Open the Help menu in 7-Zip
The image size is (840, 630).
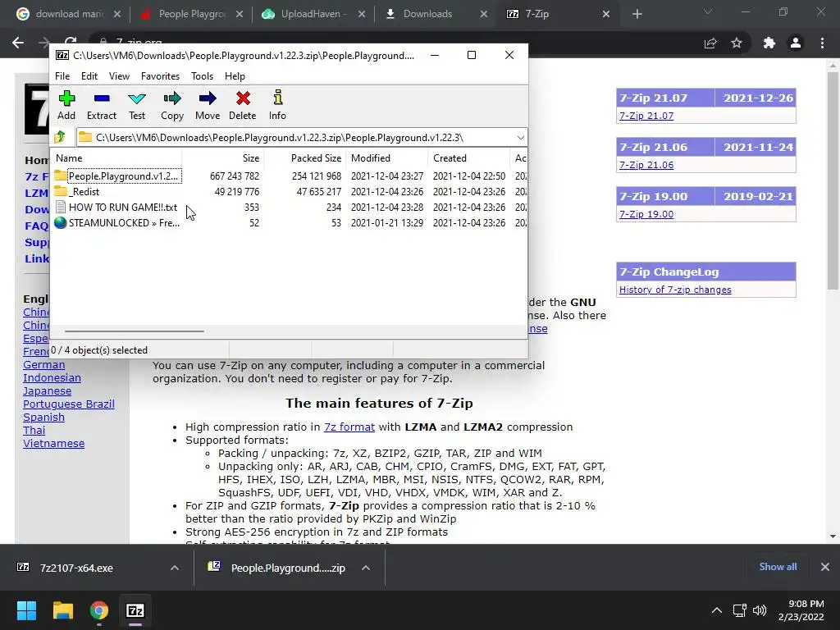235,76
